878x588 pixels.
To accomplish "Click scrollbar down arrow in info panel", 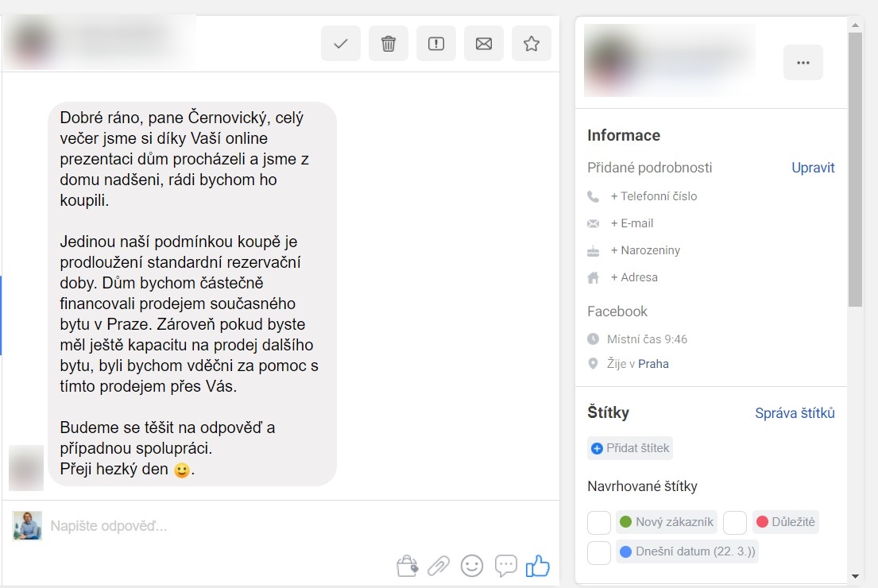I will pos(855,576).
